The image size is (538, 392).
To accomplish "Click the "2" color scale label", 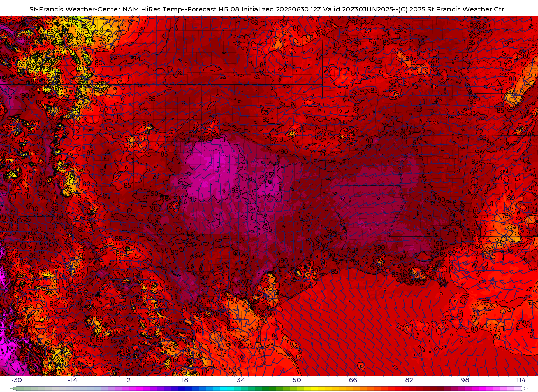I will 129,380.
